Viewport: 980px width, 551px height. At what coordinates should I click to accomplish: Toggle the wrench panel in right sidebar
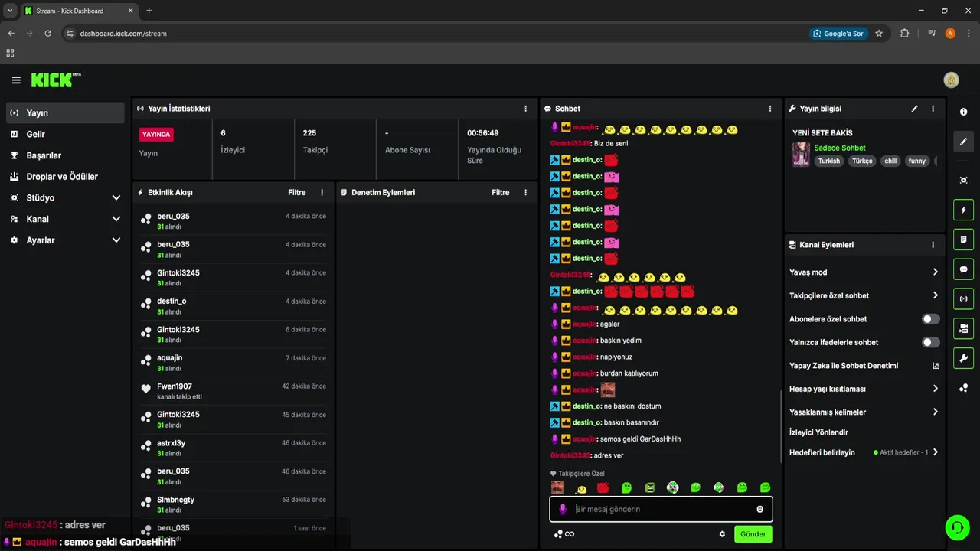click(x=963, y=358)
